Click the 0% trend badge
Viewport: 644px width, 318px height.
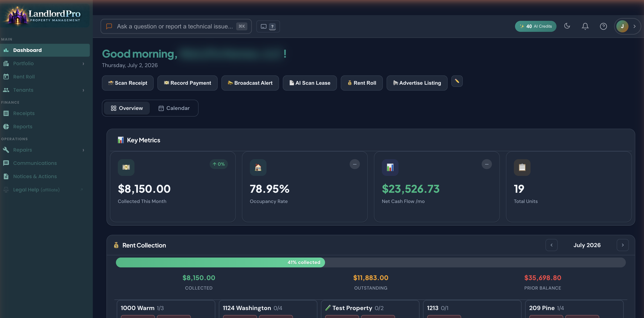click(x=219, y=164)
